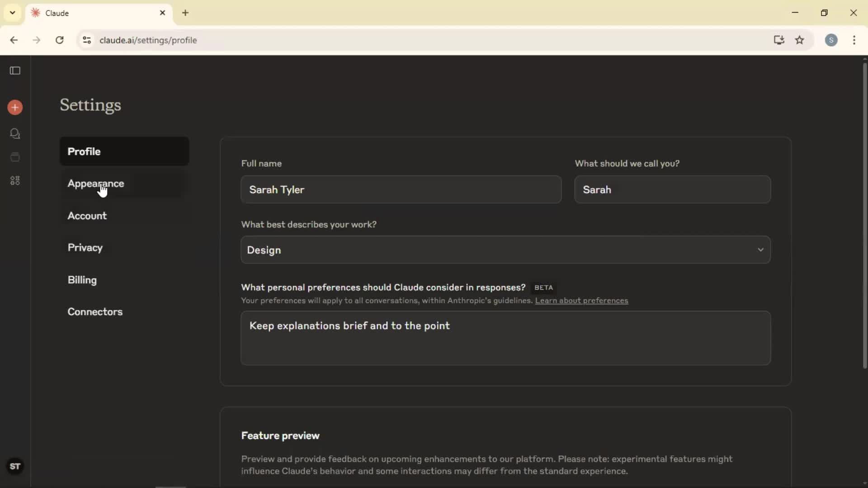The image size is (868, 488).
Task: Switch to the Appearance settings tab
Action: [124, 183]
